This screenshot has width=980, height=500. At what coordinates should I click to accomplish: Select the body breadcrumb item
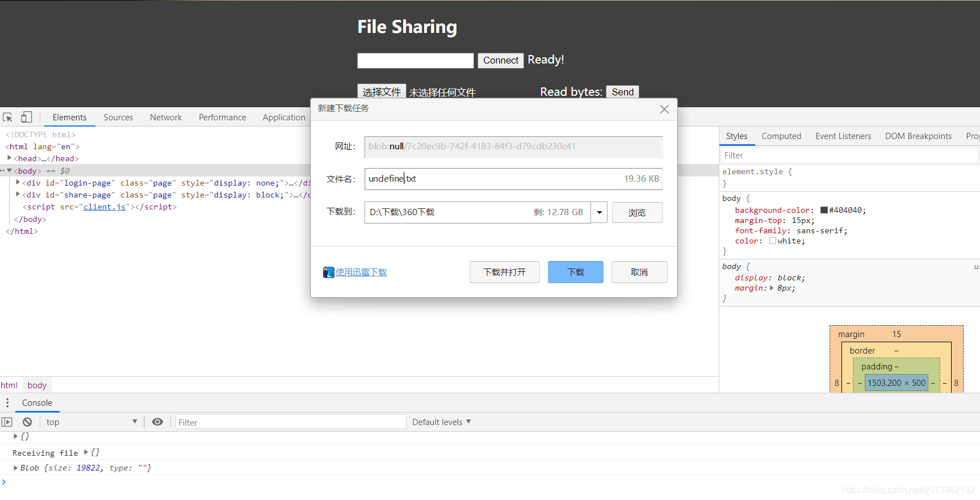click(37, 385)
